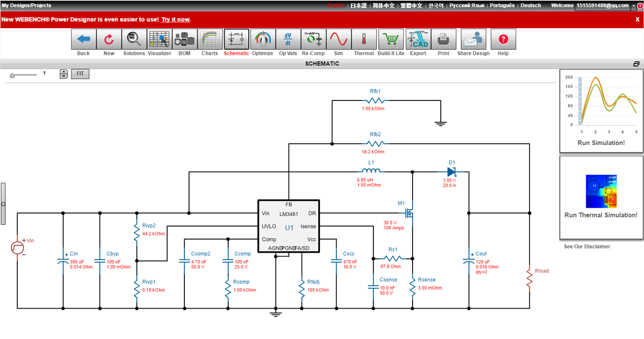
Task: Switch language to 繁體中文
Action: click(412, 5)
